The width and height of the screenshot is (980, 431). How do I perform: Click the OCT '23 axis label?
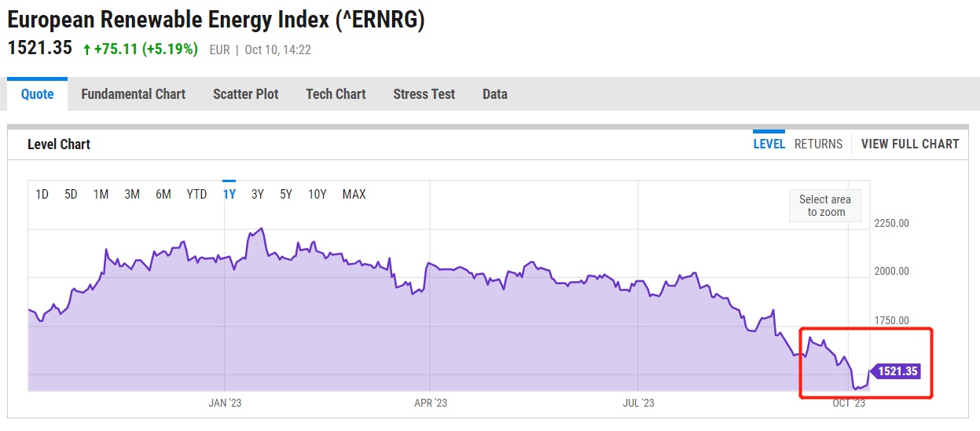click(x=849, y=403)
